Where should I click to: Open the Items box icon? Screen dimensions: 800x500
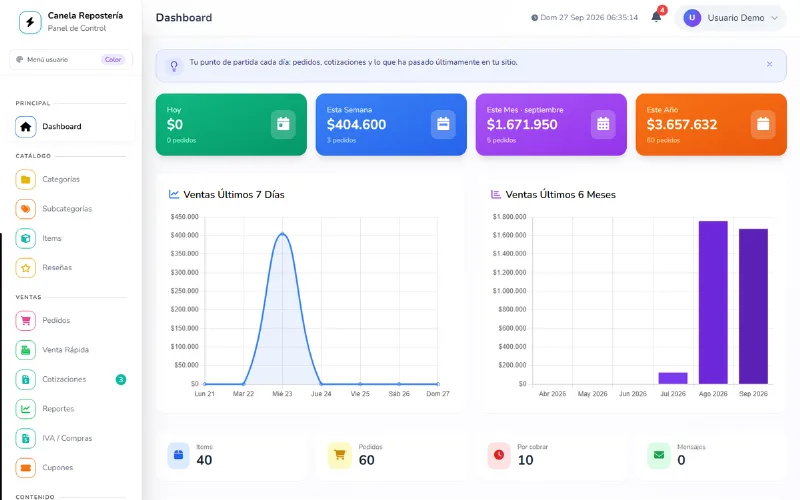tap(26, 238)
